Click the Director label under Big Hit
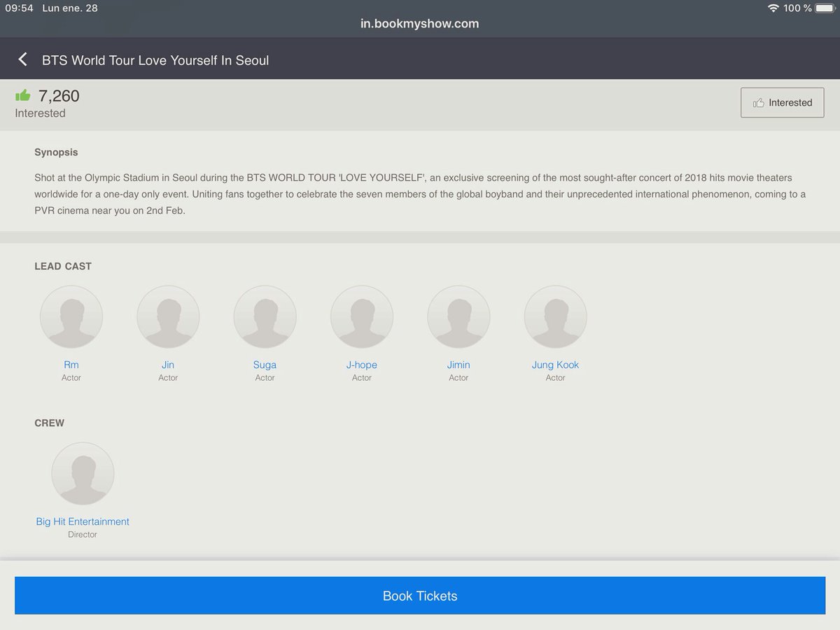 (83, 534)
